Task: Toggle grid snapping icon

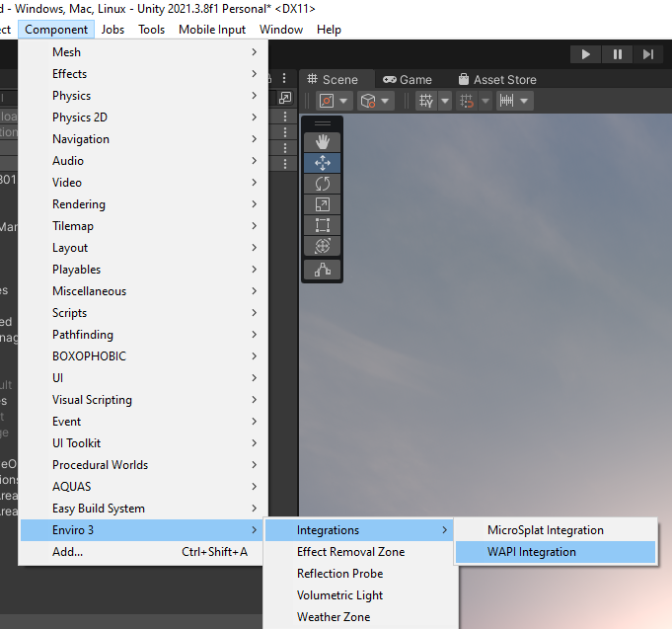Action: (x=467, y=101)
